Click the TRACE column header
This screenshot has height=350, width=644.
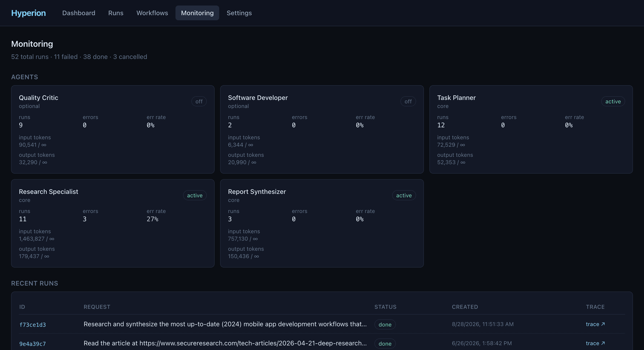[595, 307]
